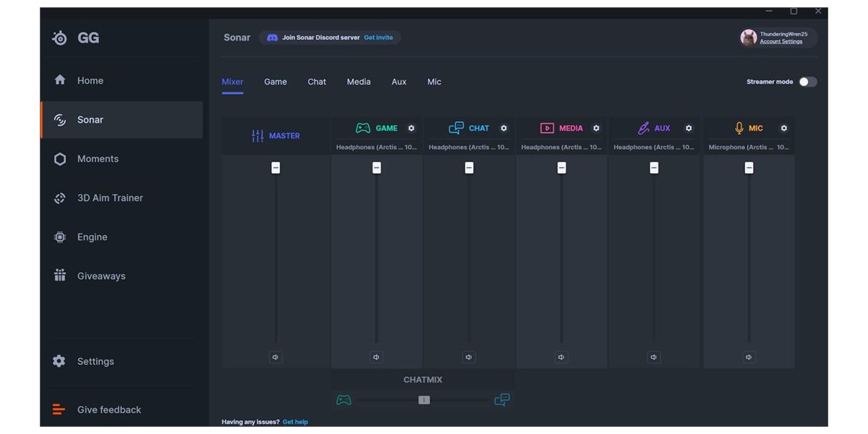The height and width of the screenshot is (434, 868).
Task: Launch the 3D Aim Trainer
Action: [122, 197]
